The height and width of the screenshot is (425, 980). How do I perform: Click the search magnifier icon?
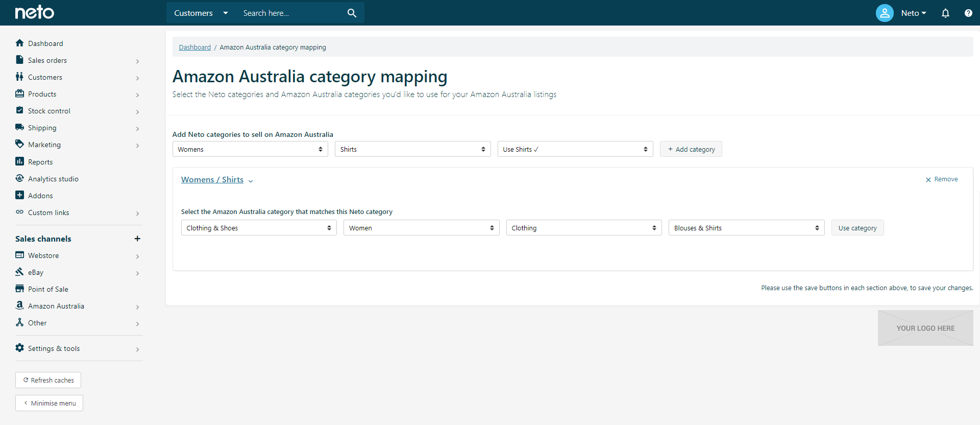tap(352, 13)
